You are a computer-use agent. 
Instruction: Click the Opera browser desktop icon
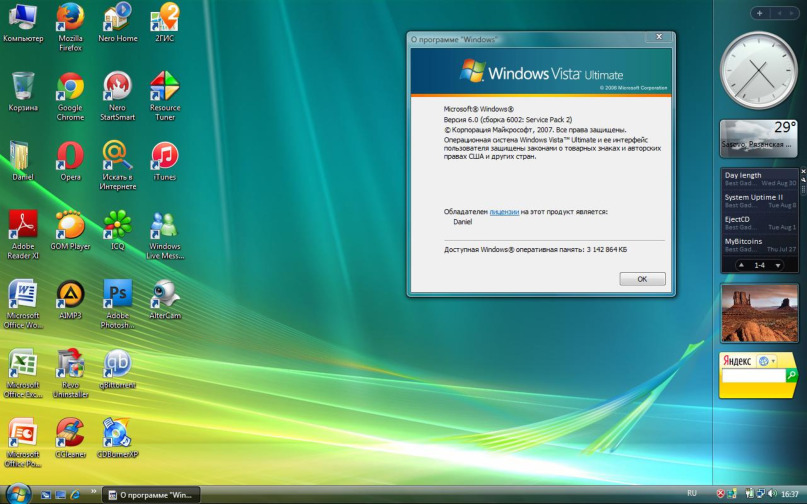(x=70, y=156)
